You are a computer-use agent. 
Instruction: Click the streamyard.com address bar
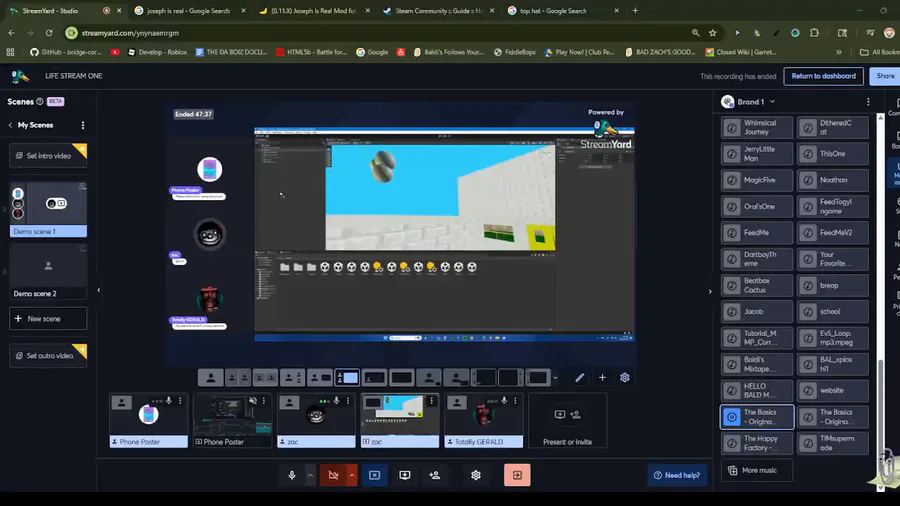[x=379, y=33]
